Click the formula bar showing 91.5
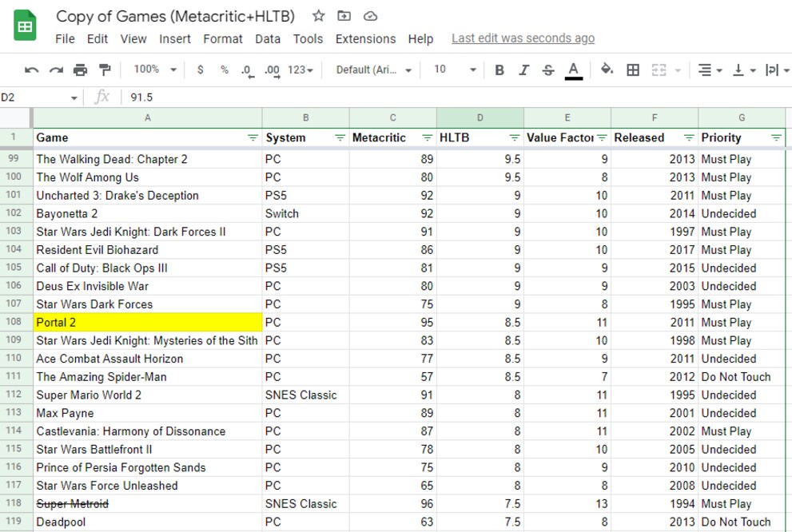Viewport: 792px width, 532px height. [455, 97]
